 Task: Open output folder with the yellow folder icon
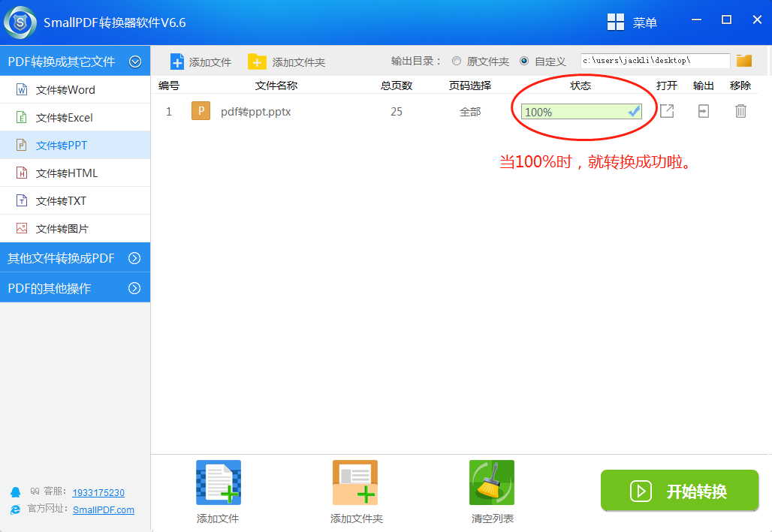pyautogui.click(x=743, y=61)
